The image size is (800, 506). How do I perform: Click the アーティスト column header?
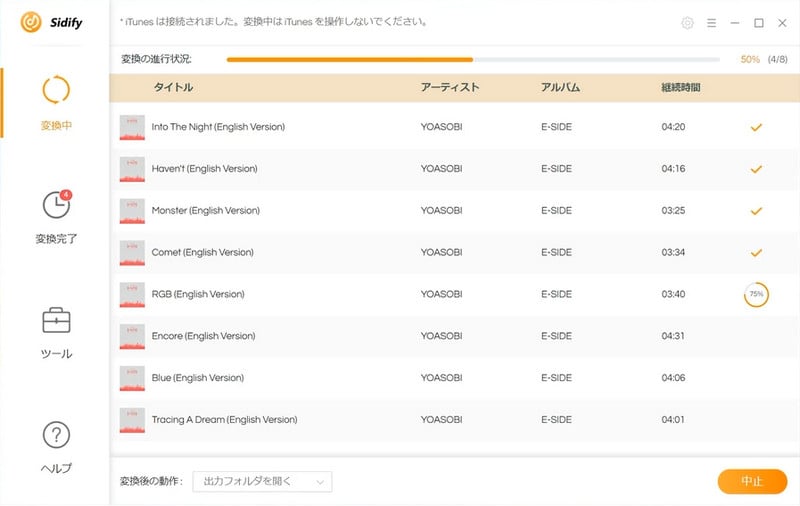[x=450, y=87]
